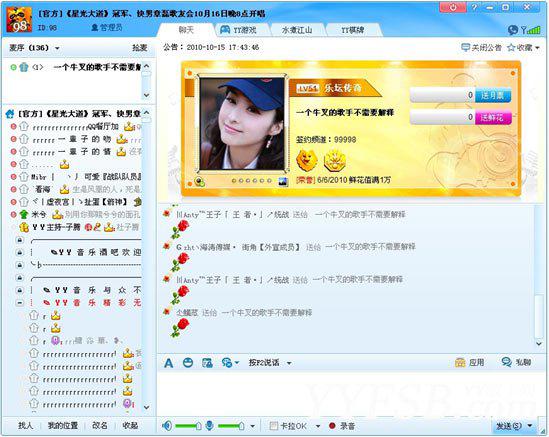Mute the speaker volume icon
Image resolution: width=549 pixels, height=437 pixels.
pos(167,426)
